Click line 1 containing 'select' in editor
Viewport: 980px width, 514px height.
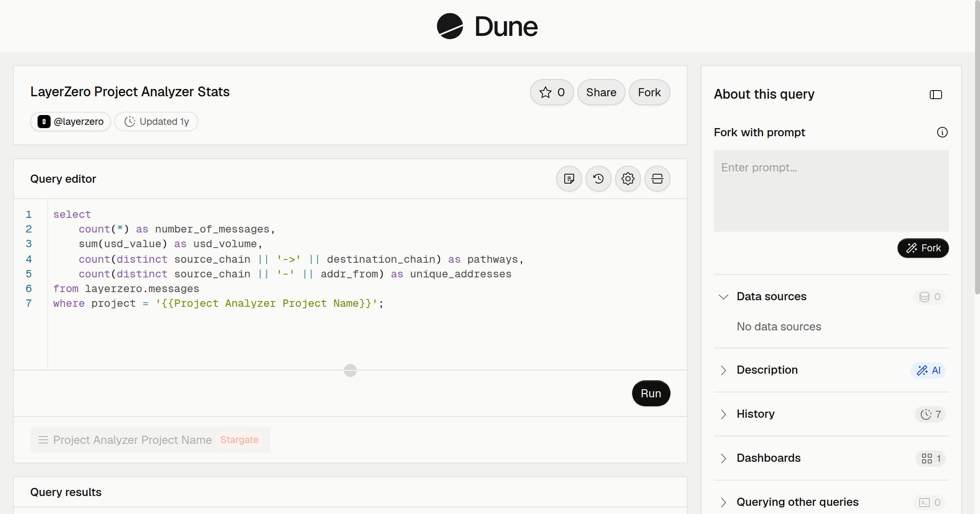pyautogui.click(x=72, y=215)
